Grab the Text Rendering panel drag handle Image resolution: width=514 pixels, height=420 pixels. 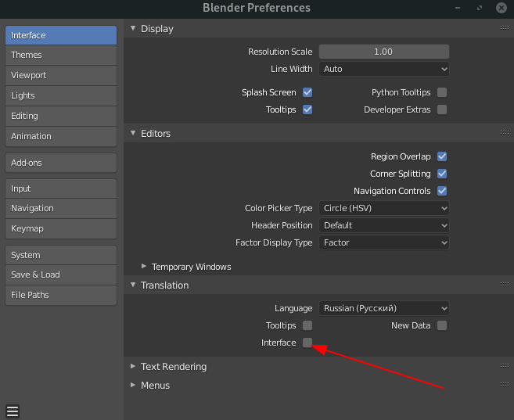[x=505, y=365]
